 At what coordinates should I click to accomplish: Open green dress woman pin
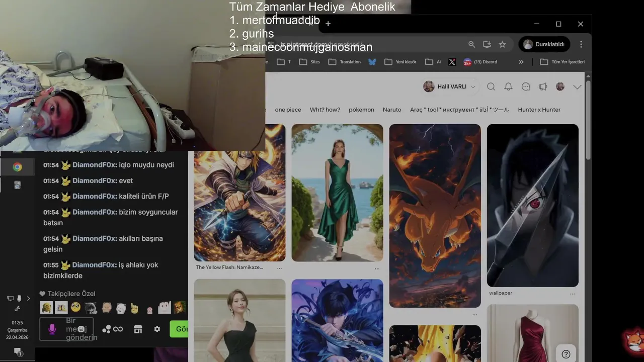click(337, 193)
